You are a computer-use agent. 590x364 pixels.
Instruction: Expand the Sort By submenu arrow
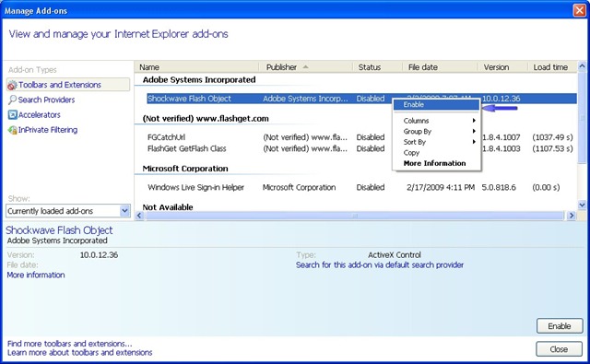pyautogui.click(x=474, y=142)
